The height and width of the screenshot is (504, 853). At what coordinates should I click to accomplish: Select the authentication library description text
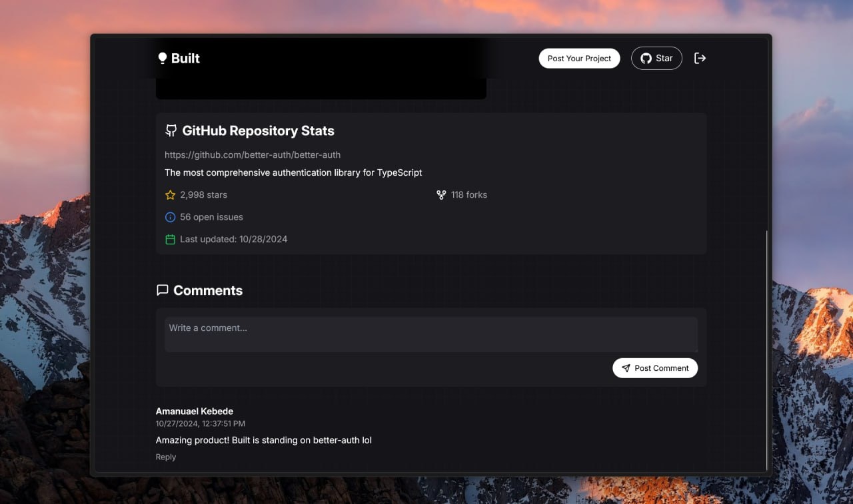[x=293, y=172]
